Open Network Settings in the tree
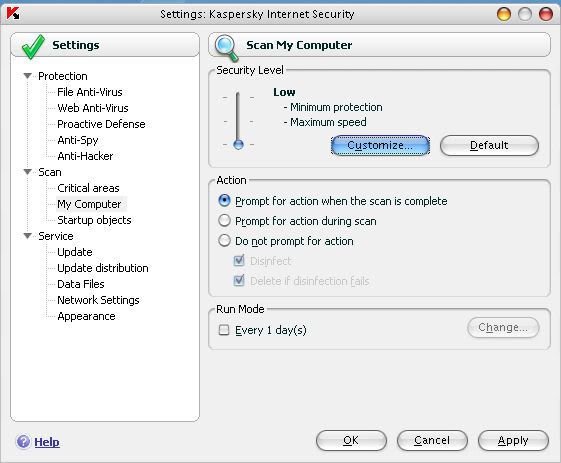This screenshot has height=463, width=561. (x=98, y=300)
